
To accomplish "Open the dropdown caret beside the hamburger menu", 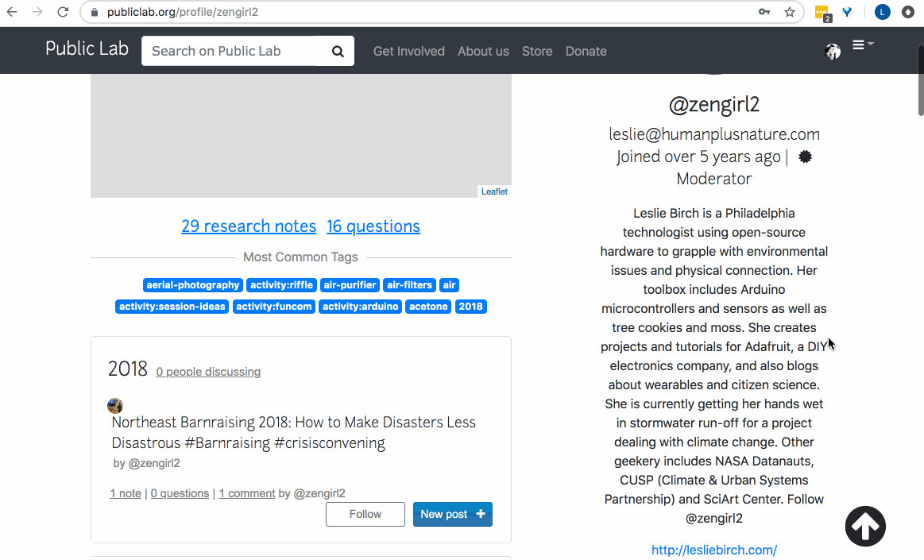I will click(x=870, y=45).
